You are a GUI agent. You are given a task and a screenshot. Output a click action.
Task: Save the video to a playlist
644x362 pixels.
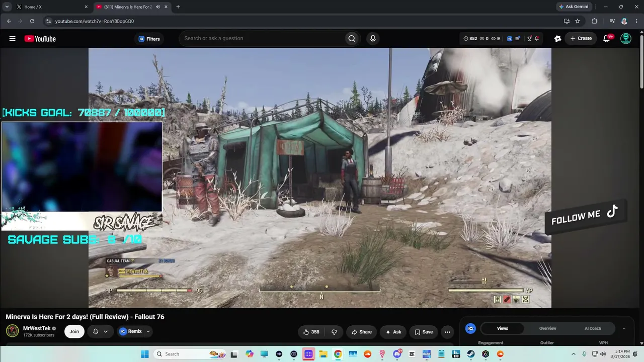[424, 332]
